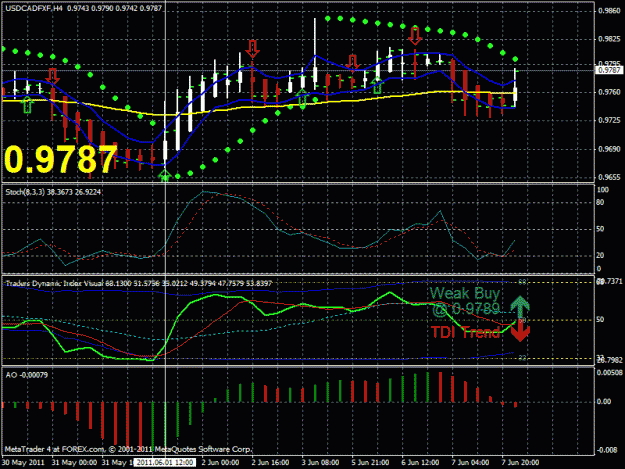Click the 30 May 2011 date label

[23, 463]
